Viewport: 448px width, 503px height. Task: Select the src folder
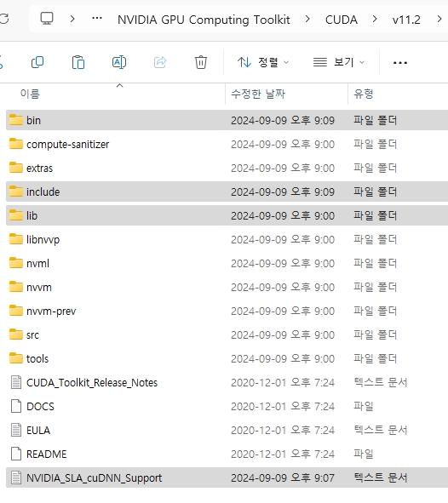pyautogui.click(x=227, y=334)
